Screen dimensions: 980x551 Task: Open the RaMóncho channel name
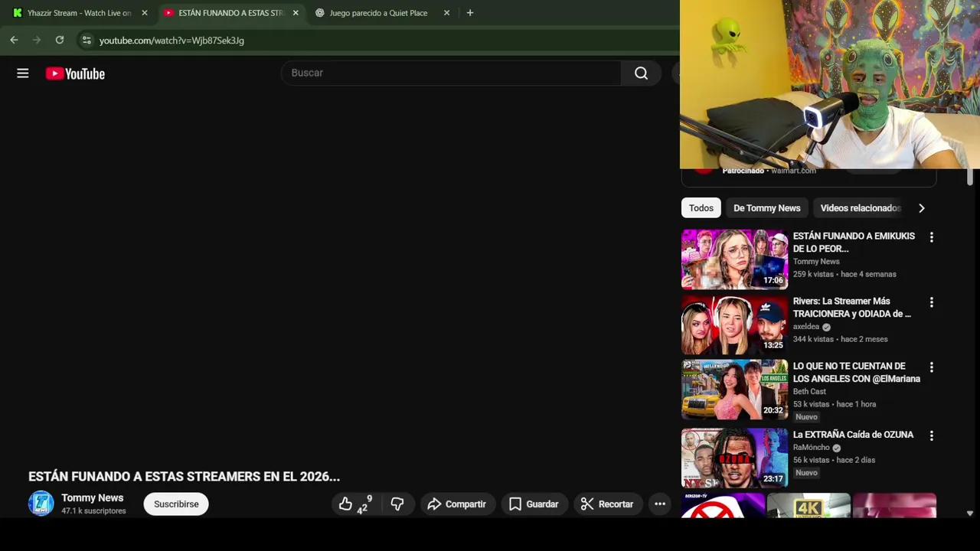812,448
